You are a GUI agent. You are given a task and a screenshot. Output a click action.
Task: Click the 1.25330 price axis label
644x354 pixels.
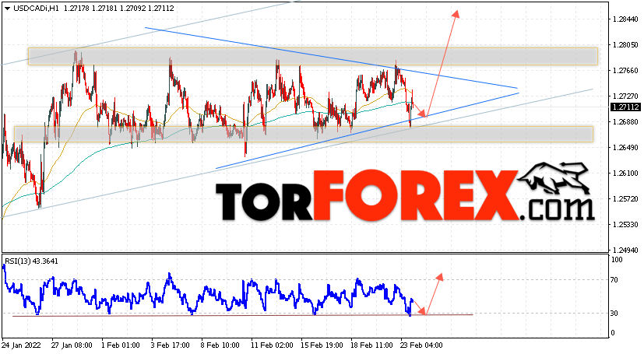(x=625, y=224)
